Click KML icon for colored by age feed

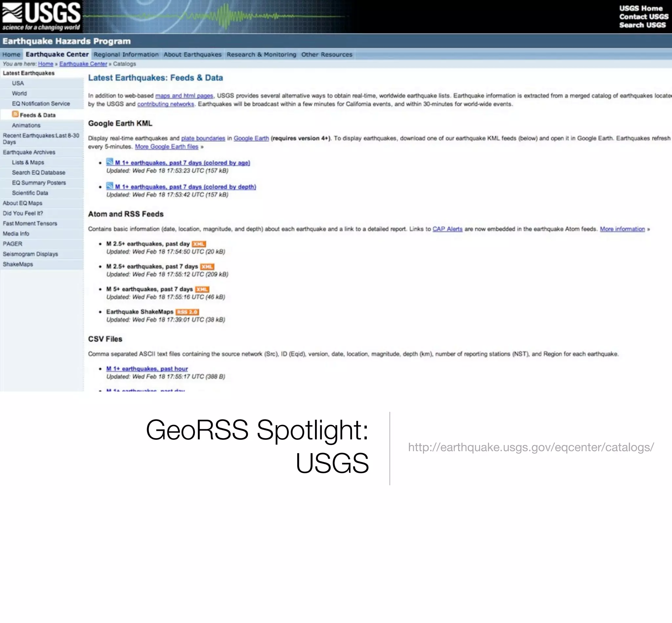click(110, 162)
